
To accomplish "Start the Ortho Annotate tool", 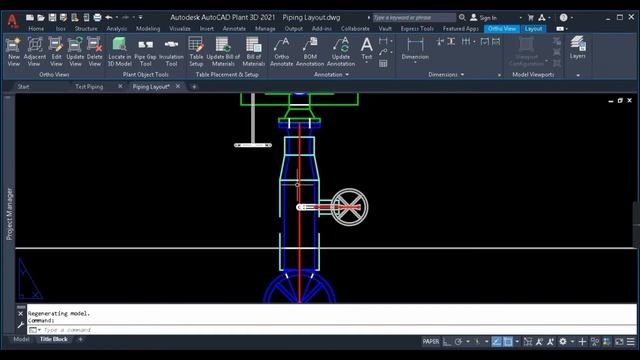I will click(282, 51).
